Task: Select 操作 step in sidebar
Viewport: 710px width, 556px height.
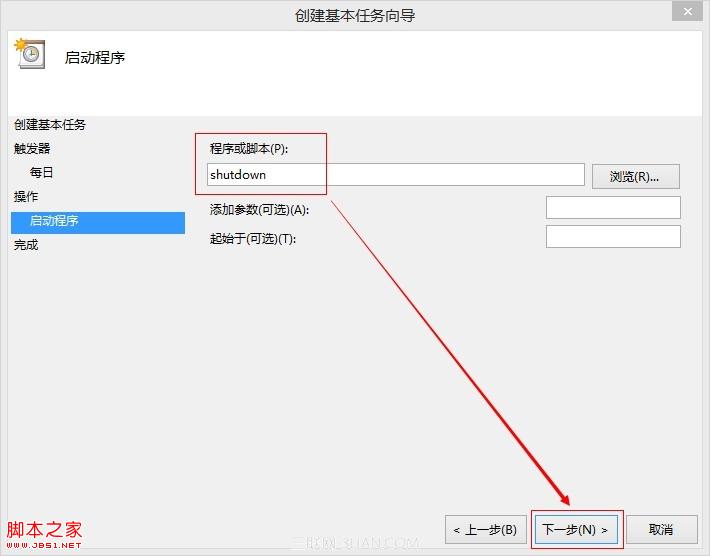Action: point(26,197)
